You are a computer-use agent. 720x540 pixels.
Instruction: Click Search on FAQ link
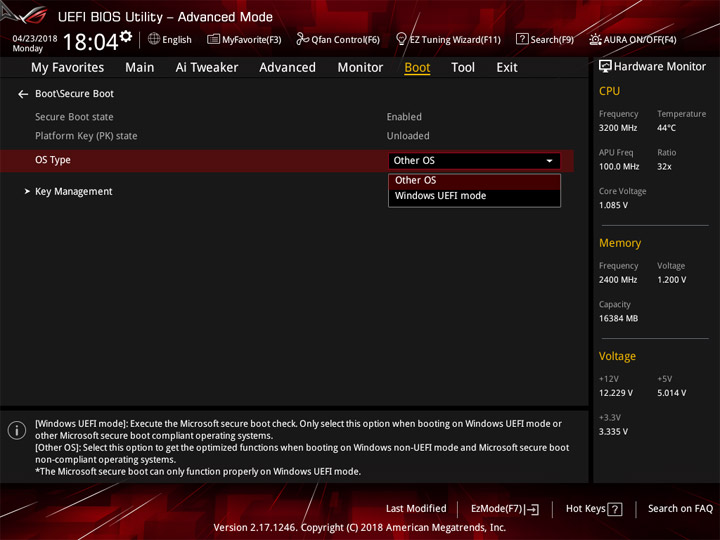click(x=681, y=509)
